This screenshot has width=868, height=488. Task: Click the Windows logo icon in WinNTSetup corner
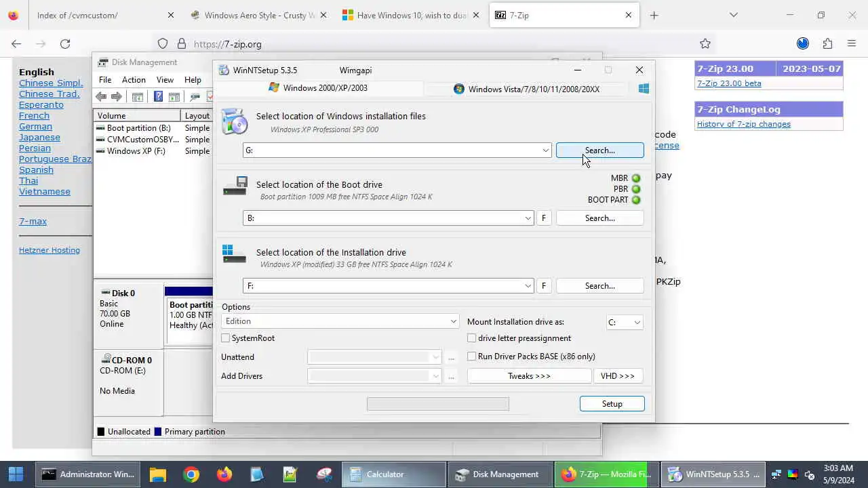tap(644, 88)
